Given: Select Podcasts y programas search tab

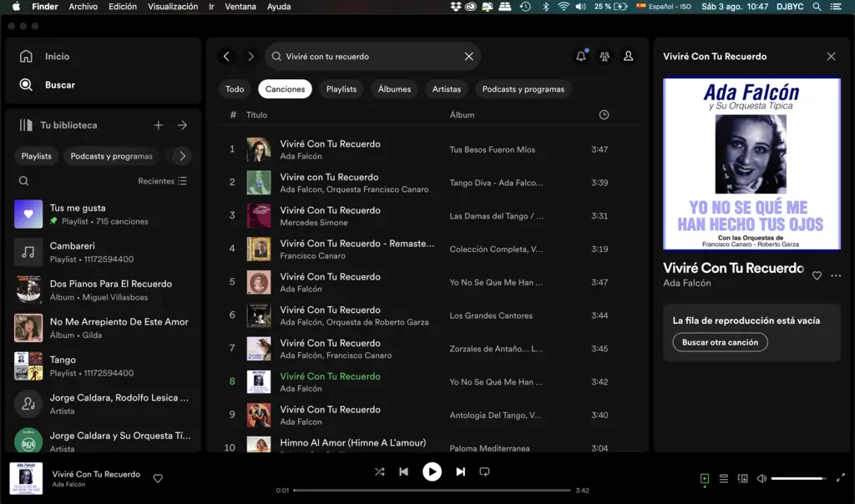Looking at the screenshot, I should [523, 88].
